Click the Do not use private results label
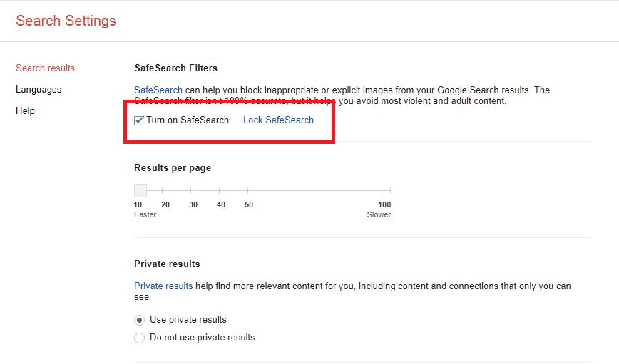Screen dimensions: 619x364 click(x=202, y=338)
